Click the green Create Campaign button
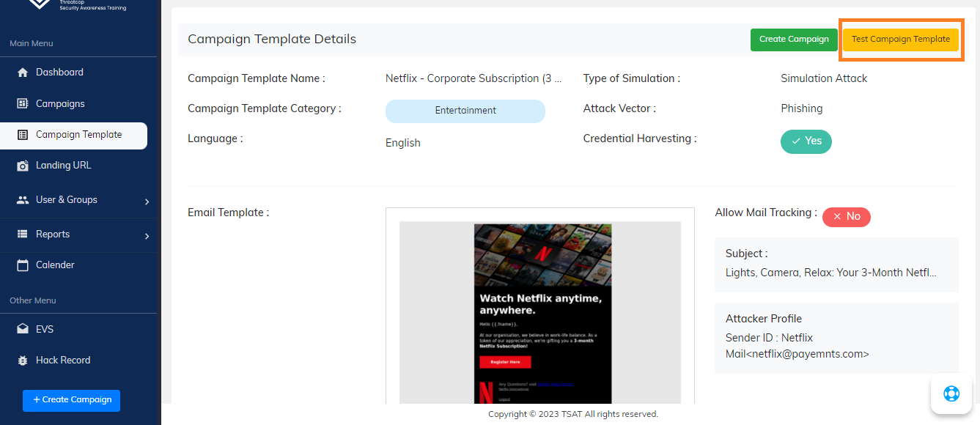The height and width of the screenshot is (425, 980). (x=794, y=40)
